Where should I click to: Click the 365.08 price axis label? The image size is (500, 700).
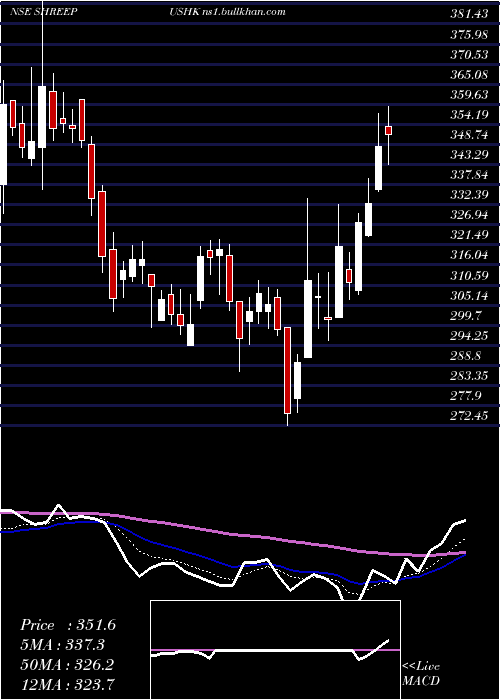coord(469,75)
